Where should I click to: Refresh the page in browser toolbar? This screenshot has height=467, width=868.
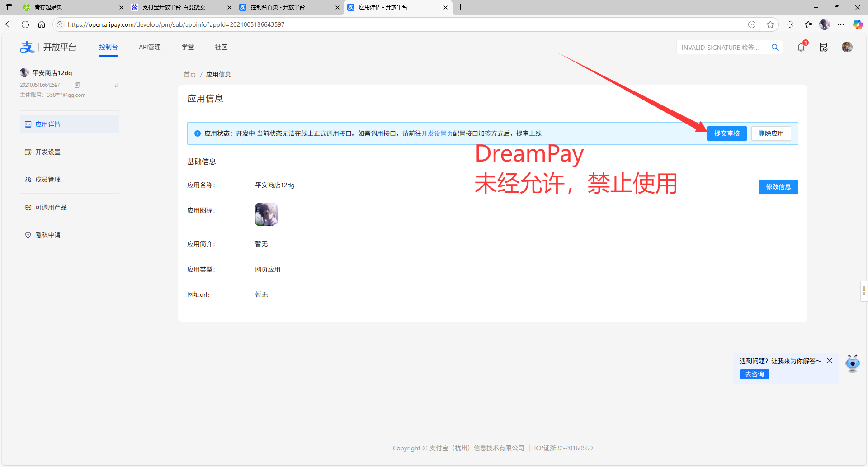pyautogui.click(x=25, y=24)
